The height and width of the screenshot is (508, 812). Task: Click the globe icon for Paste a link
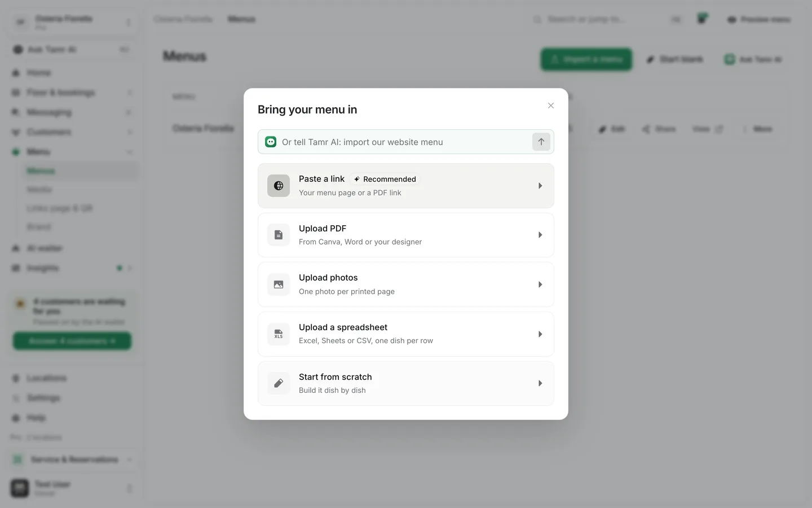pyautogui.click(x=279, y=186)
